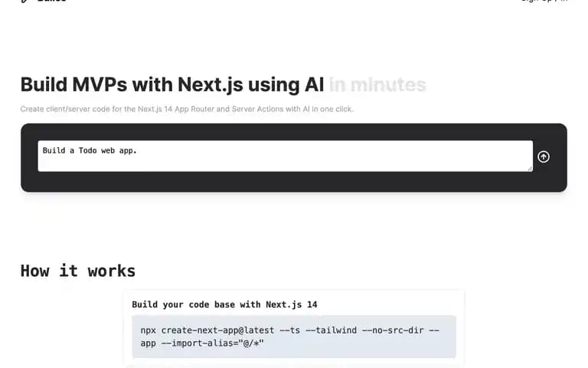Focus the "Build a Todo web app." text area
Image resolution: width=588 pixels, height=368 pixels.
[x=285, y=156]
